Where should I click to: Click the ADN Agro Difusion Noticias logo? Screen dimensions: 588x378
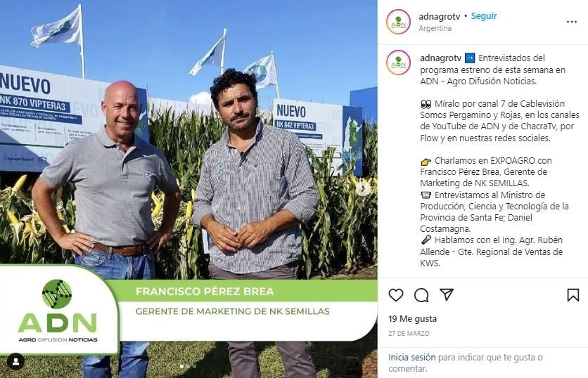pyautogui.click(x=58, y=310)
